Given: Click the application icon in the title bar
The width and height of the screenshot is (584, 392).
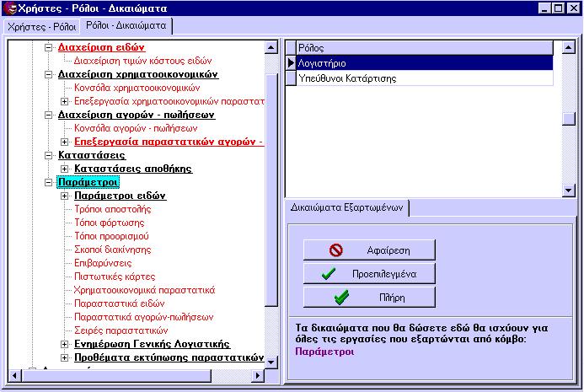Looking at the screenshot, I should point(9,8).
